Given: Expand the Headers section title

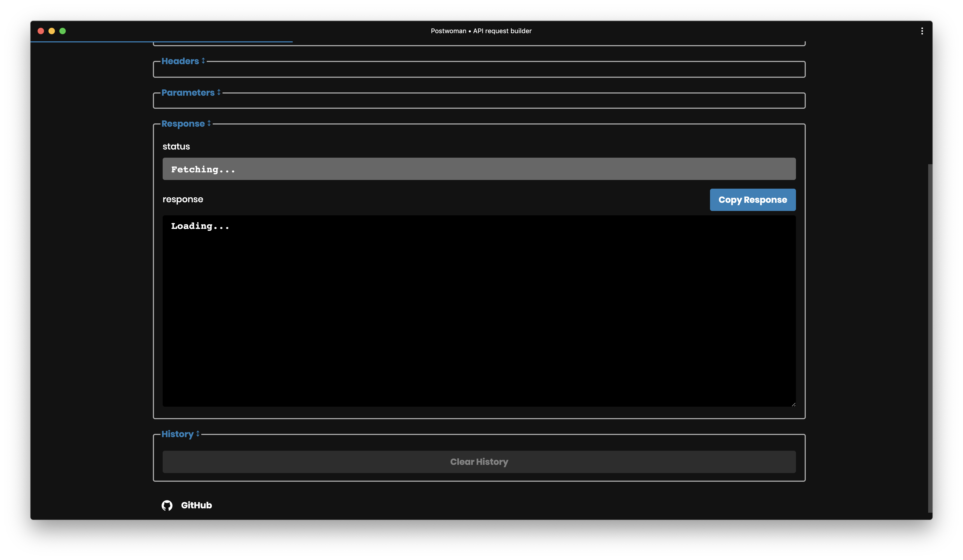Looking at the screenshot, I should 180,61.
